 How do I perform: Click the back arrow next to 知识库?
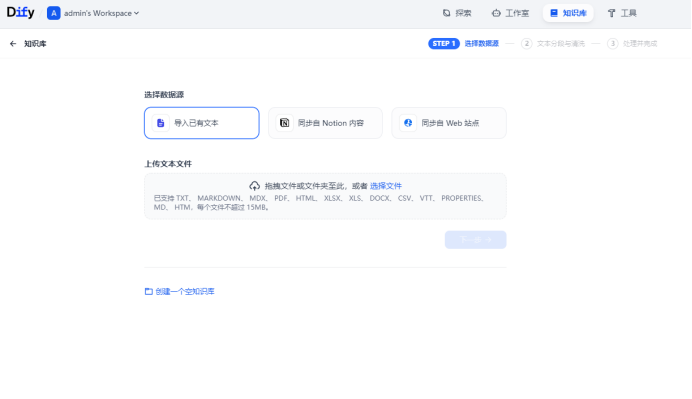click(13, 44)
